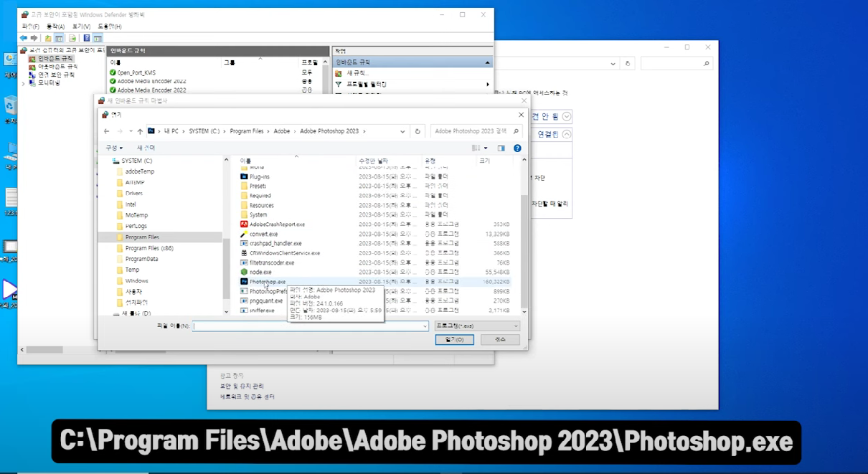Click back arrow in Firewall toolbar

(x=24, y=38)
